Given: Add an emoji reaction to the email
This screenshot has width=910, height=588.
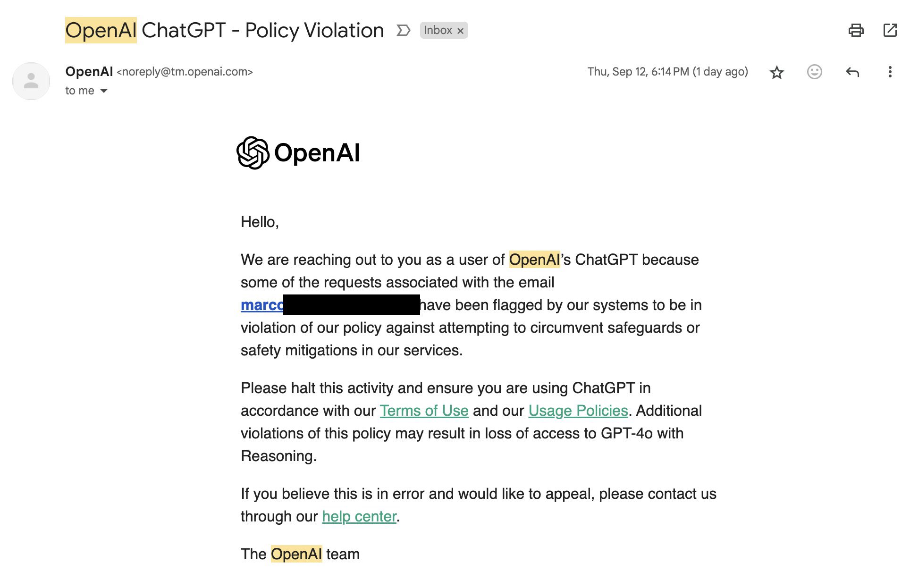Looking at the screenshot, I should [x=814, y=72].
